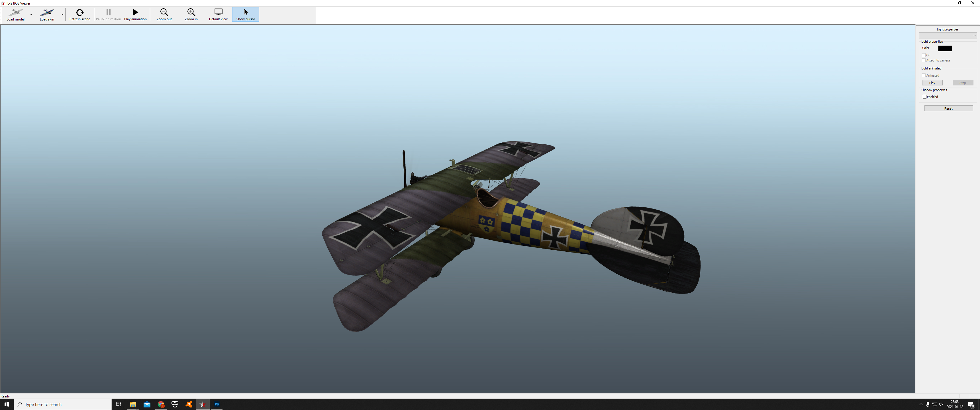Toggle the Show cursor tool
The image size is (980, 410).
tap(245, 15)
